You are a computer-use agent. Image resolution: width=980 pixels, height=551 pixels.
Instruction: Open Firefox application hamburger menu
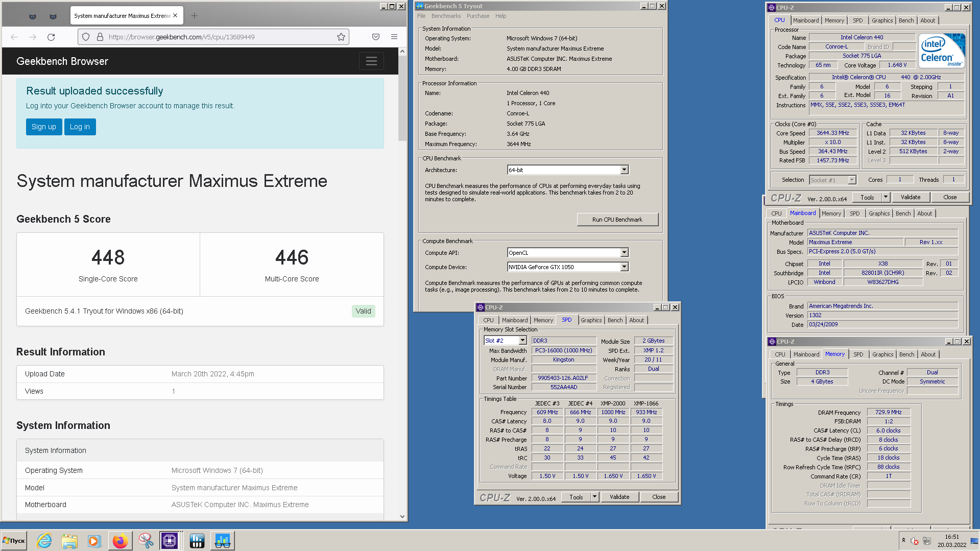pyautogui.click(x=394, y=37)
